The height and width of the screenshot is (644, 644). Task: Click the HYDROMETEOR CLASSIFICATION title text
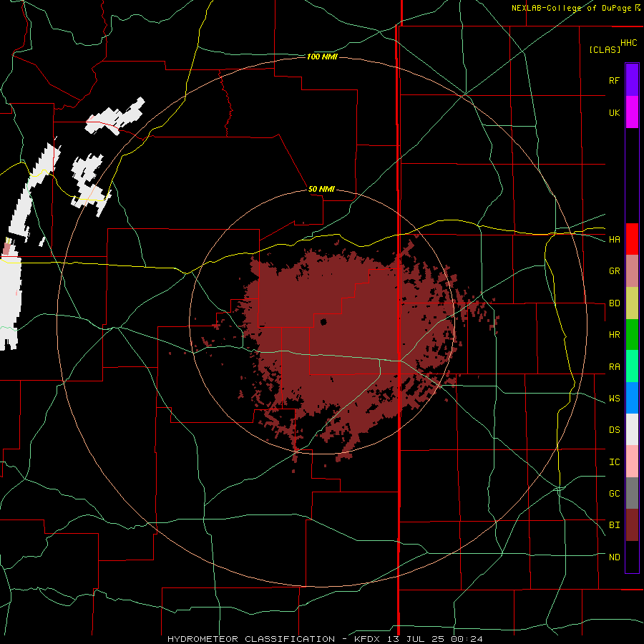[x=251, y=639]
